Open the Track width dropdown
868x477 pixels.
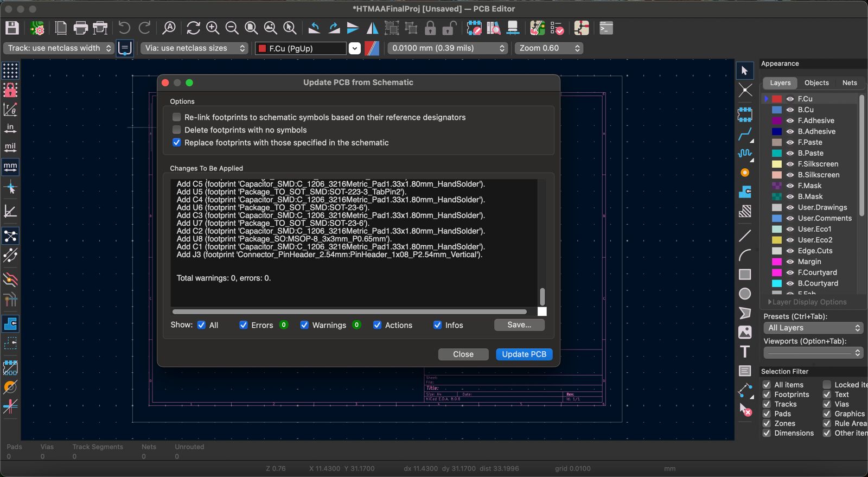[59, 48]
